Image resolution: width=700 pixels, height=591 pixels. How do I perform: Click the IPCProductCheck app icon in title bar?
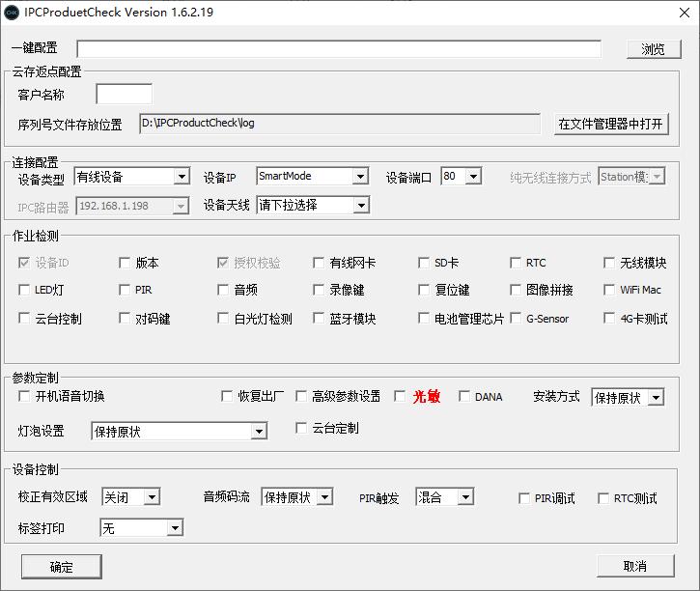(x=13, y=13)
